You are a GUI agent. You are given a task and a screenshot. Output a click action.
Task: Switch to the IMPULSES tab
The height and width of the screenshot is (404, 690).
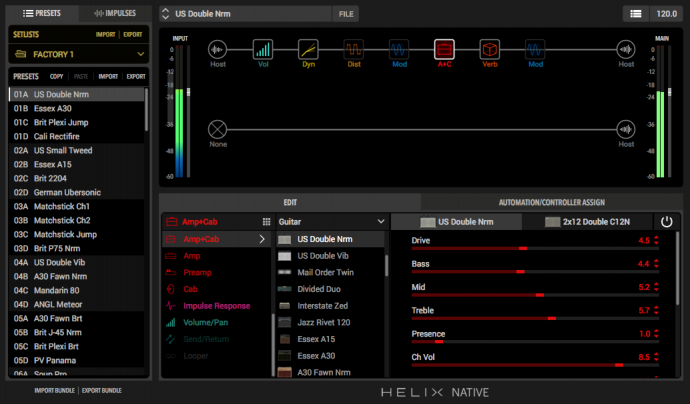[x=115, y=13]
